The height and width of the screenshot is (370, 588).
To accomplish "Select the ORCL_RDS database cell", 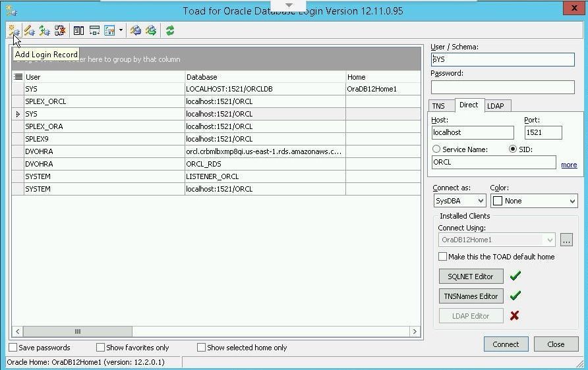I will pos(265,164).
